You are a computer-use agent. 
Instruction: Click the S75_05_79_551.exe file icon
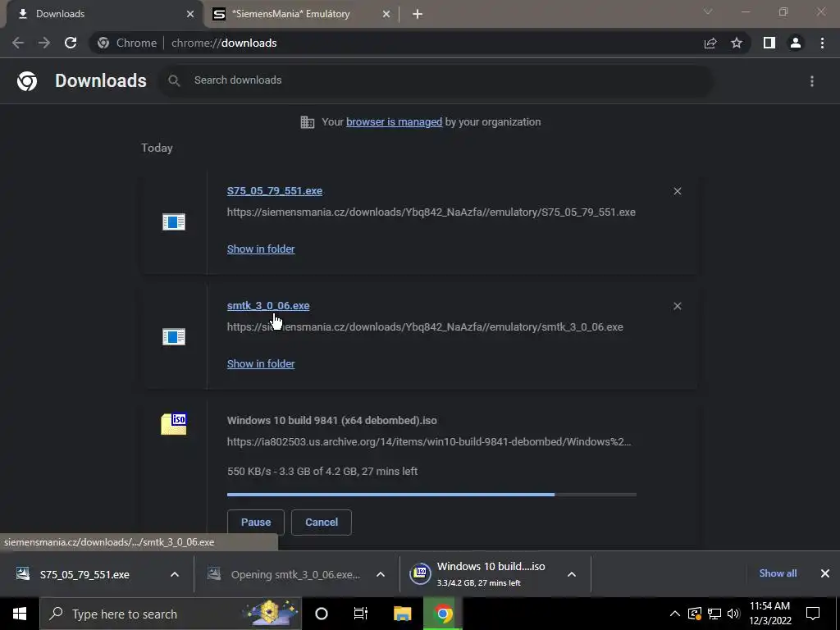pos(174,221)
